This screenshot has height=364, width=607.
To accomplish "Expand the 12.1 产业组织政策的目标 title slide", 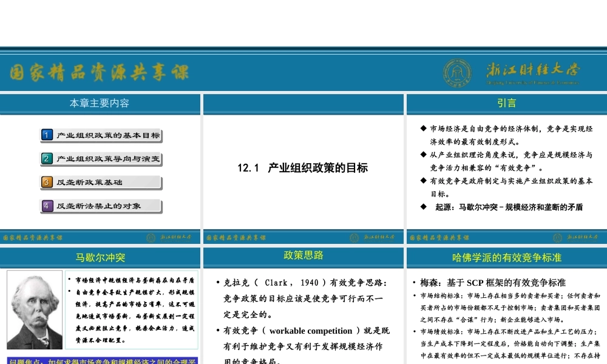I will [303, 168].
